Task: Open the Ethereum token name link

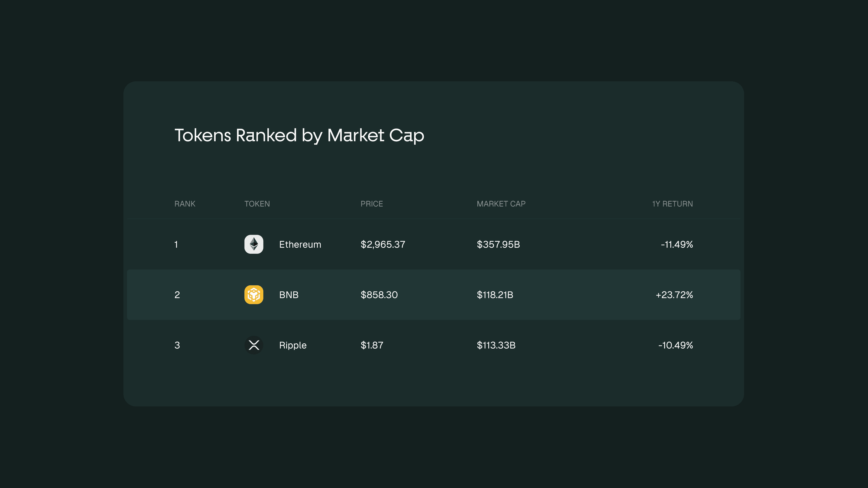Action: click(300, 244)
